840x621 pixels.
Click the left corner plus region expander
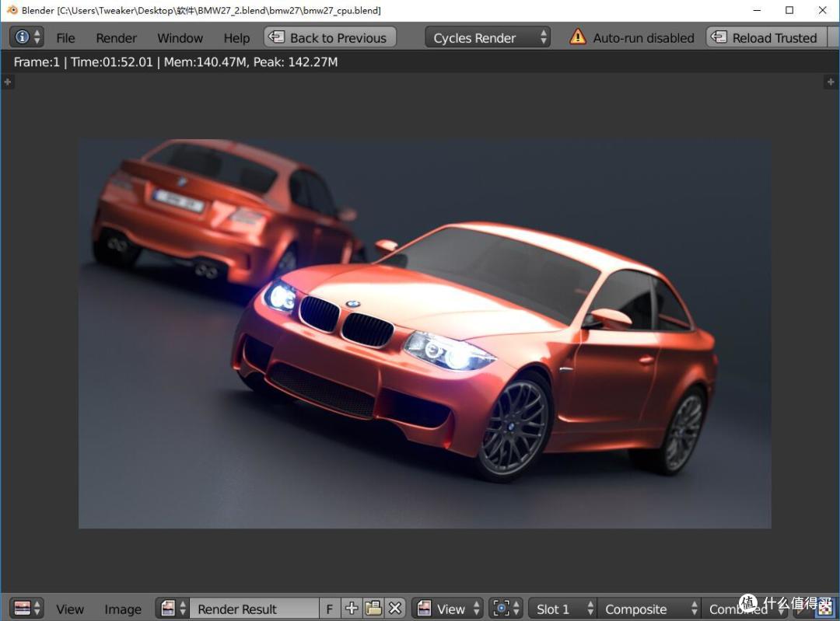click(x=8, y=82)
